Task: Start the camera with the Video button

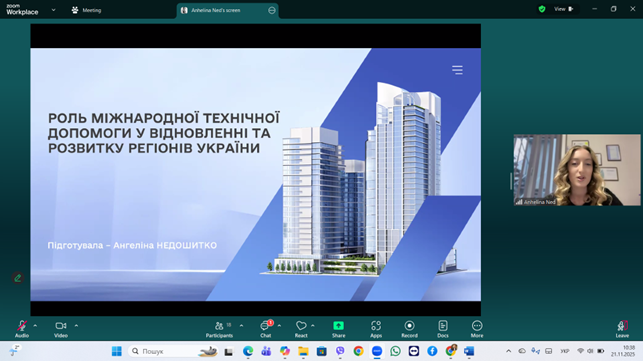Action: tap(61, 329)
